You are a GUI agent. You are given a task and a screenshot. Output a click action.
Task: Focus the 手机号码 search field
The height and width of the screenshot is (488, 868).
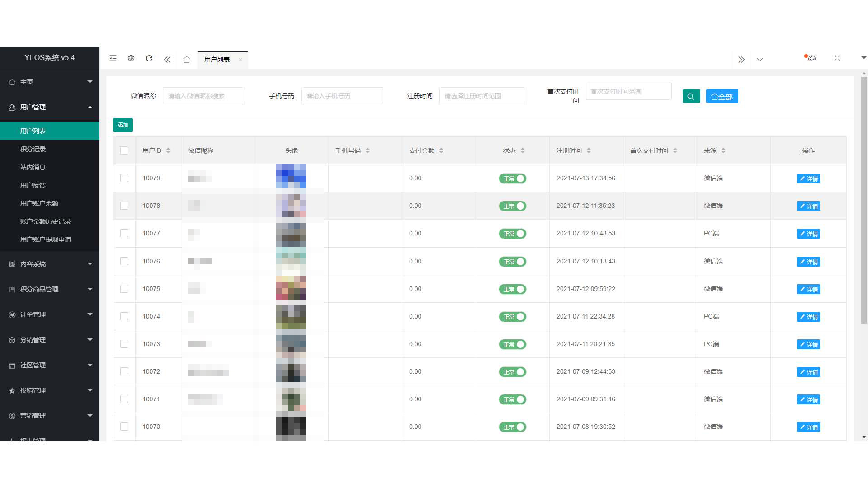342,96
